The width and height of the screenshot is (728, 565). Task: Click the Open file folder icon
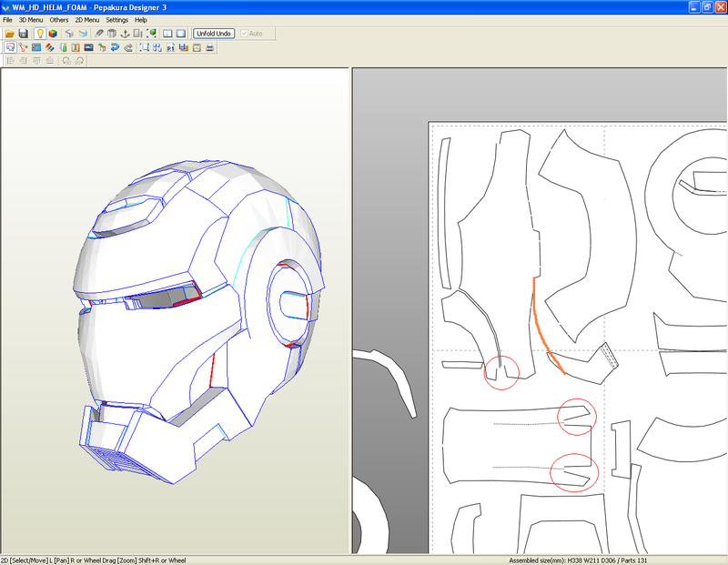[9, 34]
